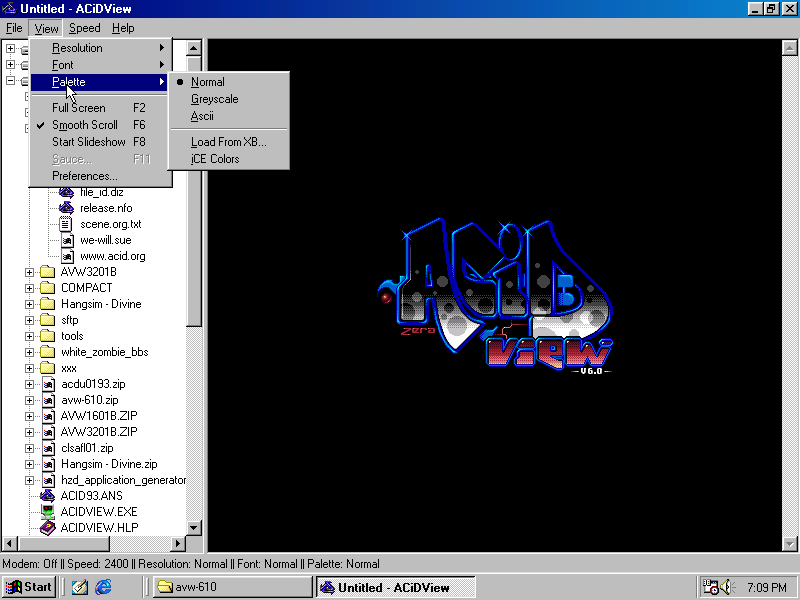
Task: Choose Preferences from the View menu
Action: 84,176
